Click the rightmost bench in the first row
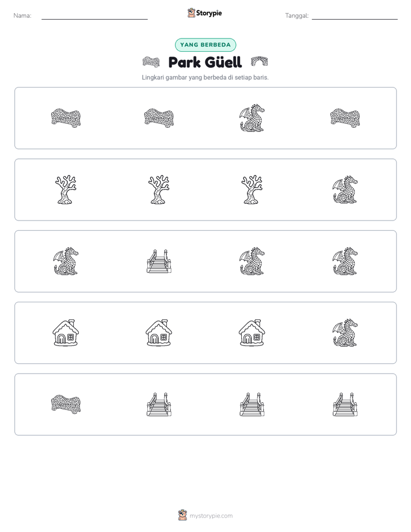This screenshot has height=532, width=411. (345, 118)
